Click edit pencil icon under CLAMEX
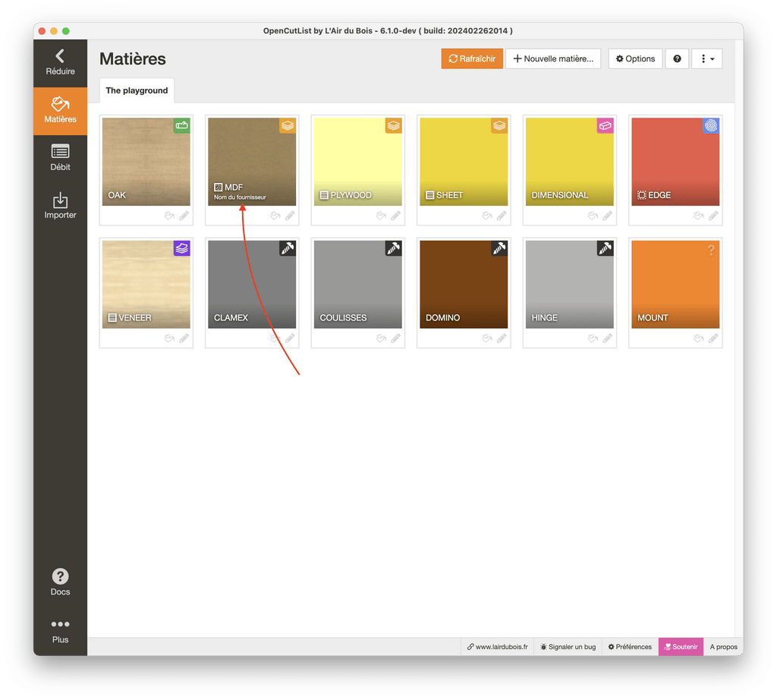The height and width of the screenshot is (700, 777). tap(290, 339)
